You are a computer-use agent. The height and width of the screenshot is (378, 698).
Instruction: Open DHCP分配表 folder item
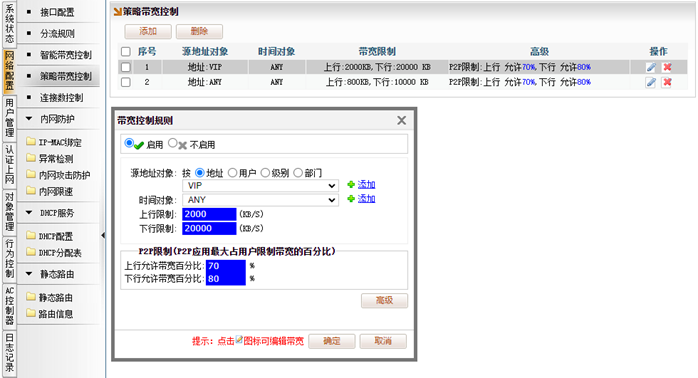[54, 253]
